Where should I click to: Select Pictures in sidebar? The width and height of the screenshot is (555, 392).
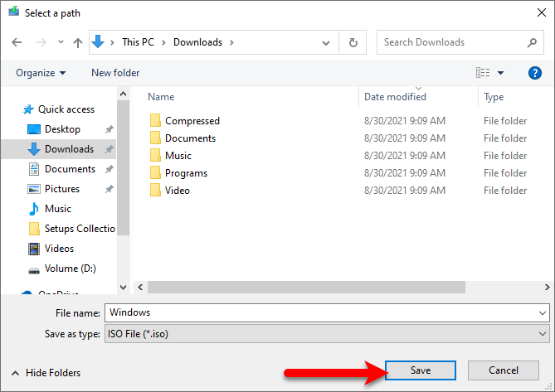pyautogui.click(x=62, y=189)
